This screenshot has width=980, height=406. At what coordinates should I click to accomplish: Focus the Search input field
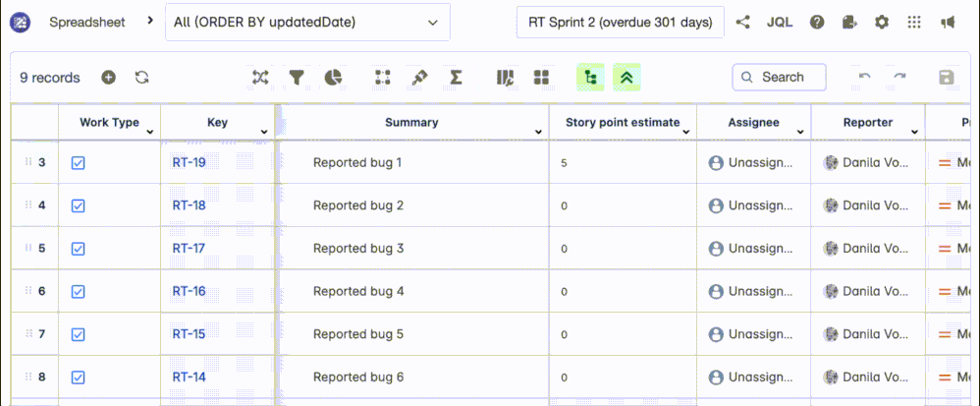(x=779, y=78)
